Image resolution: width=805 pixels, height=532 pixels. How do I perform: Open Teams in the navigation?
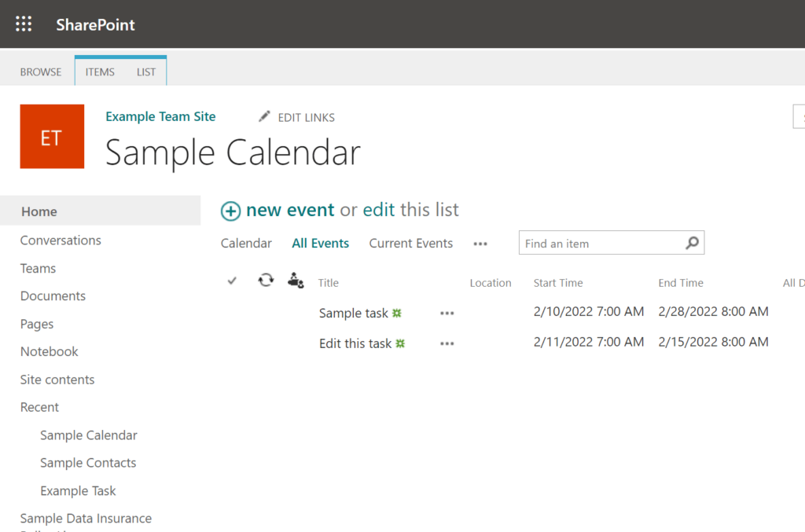point(38,268)
